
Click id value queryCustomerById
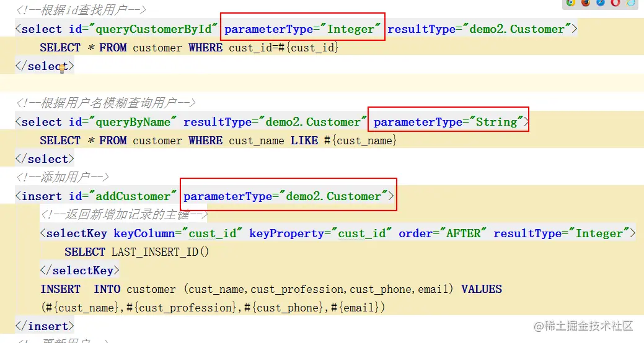(x=153, y=29)
